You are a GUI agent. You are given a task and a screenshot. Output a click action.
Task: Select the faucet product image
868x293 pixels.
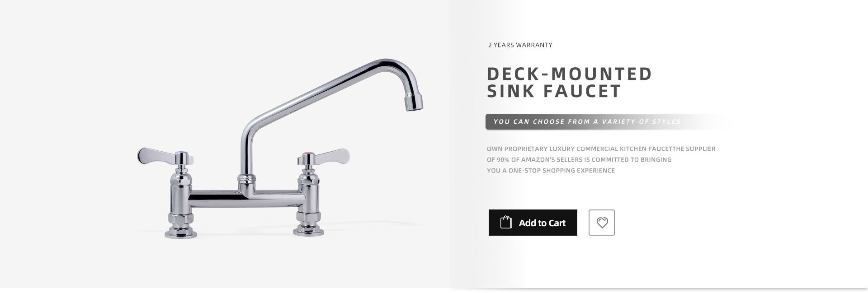tap(280, 149)
